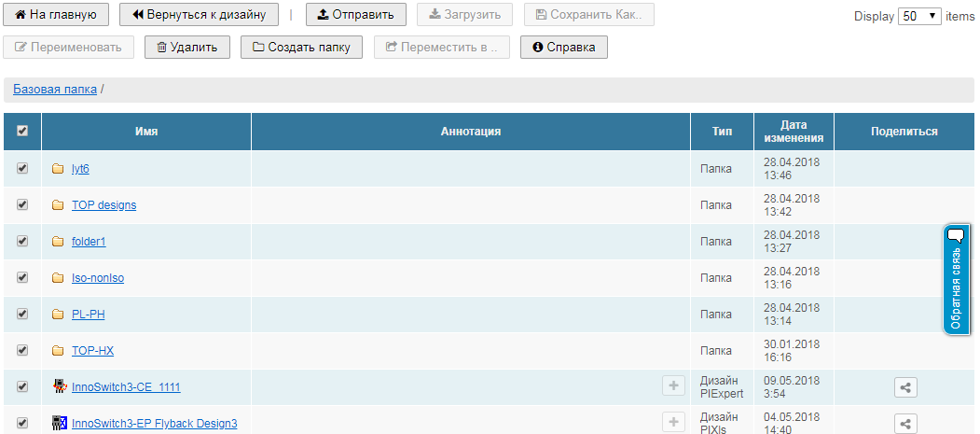Toggle the checkbox for PL-PH folder

(x=22, y=314)
